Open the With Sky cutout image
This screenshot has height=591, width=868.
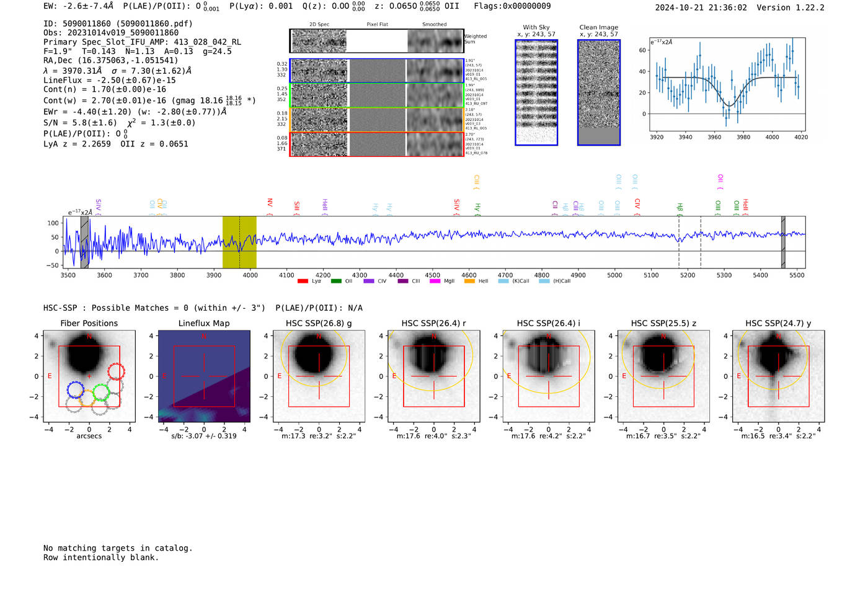click(x=536, y=92)
